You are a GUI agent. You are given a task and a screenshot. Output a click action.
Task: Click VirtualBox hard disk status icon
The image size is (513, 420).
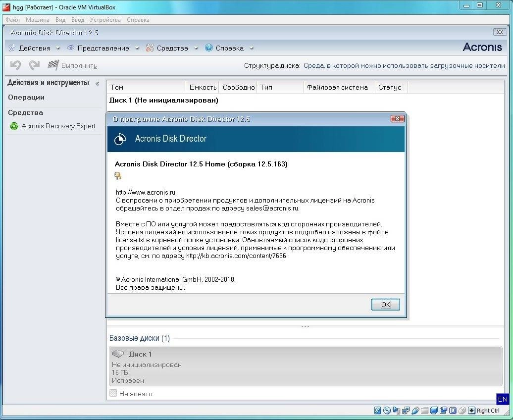pyautogui.click(x=377, y=411)
